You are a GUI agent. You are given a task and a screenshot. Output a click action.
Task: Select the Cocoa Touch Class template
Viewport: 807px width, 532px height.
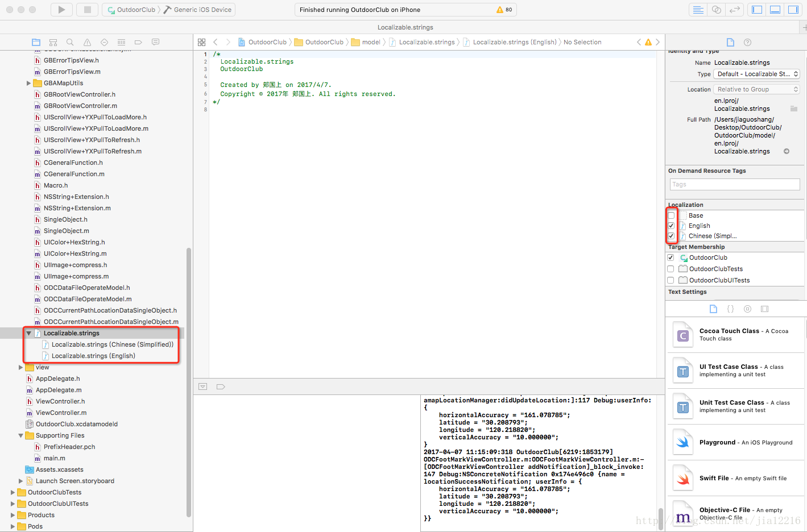pos(736,335)
